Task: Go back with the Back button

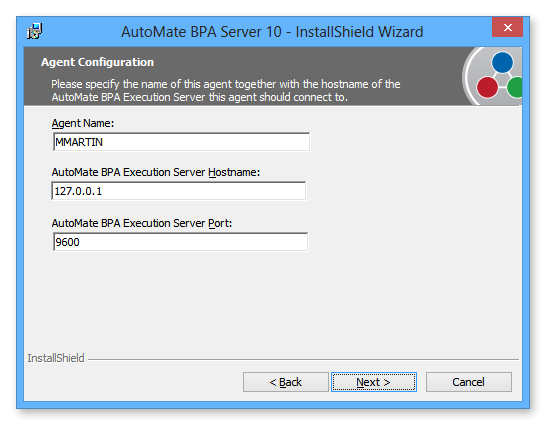Action: pyautogui.click(x=286, y=382)
